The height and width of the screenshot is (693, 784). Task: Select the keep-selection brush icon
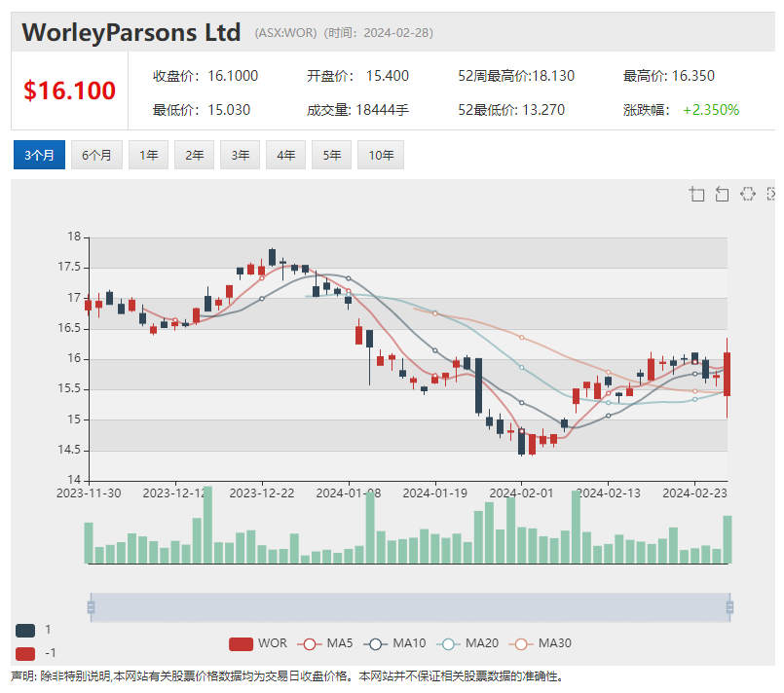pos(747,194)
